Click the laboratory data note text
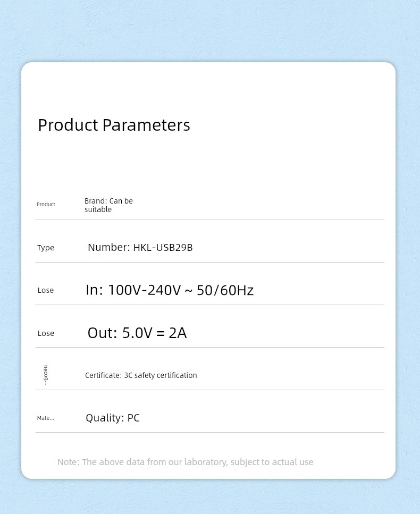This screenshot has height=514, width=420. pyautogui.click(x=185, y=462)
